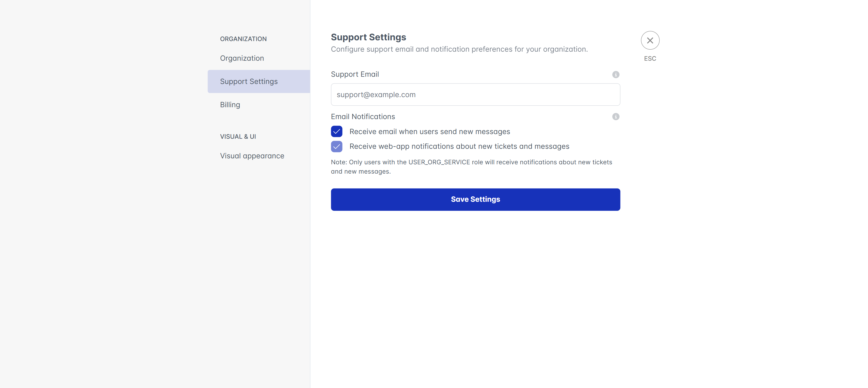This screenshot has height=388, width=868.
Task: Select Support Settings in the sidebar
Action: tap(249, 82)
